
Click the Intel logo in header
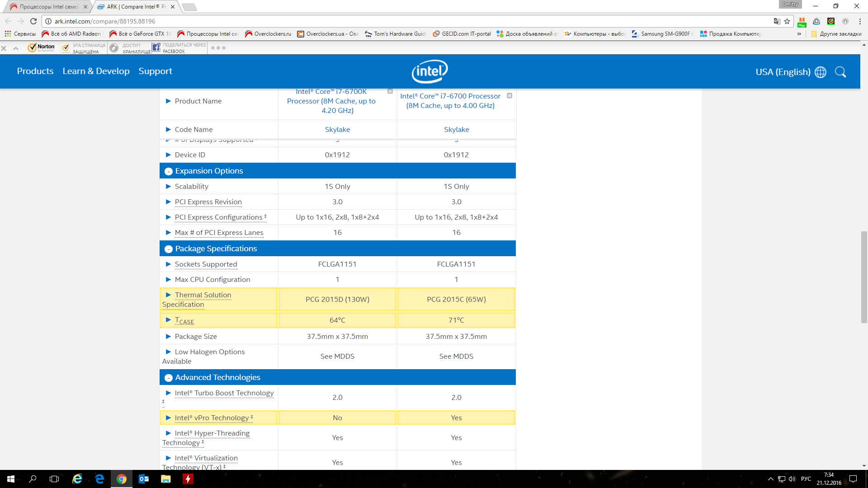pos(429,71)
